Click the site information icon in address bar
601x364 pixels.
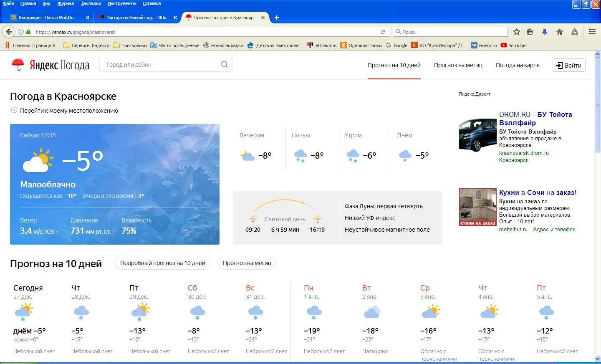point(20,32)
